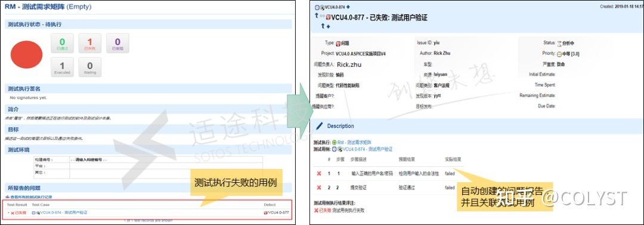Click the RM - 测试需求矩阵 (Empty) page title

pos(48,7)
